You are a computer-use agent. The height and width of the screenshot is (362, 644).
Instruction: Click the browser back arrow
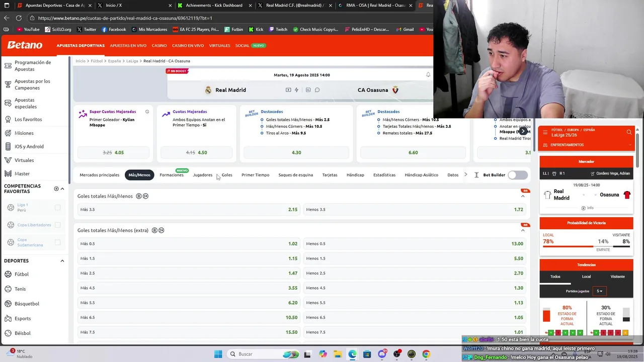coord(7,18)
